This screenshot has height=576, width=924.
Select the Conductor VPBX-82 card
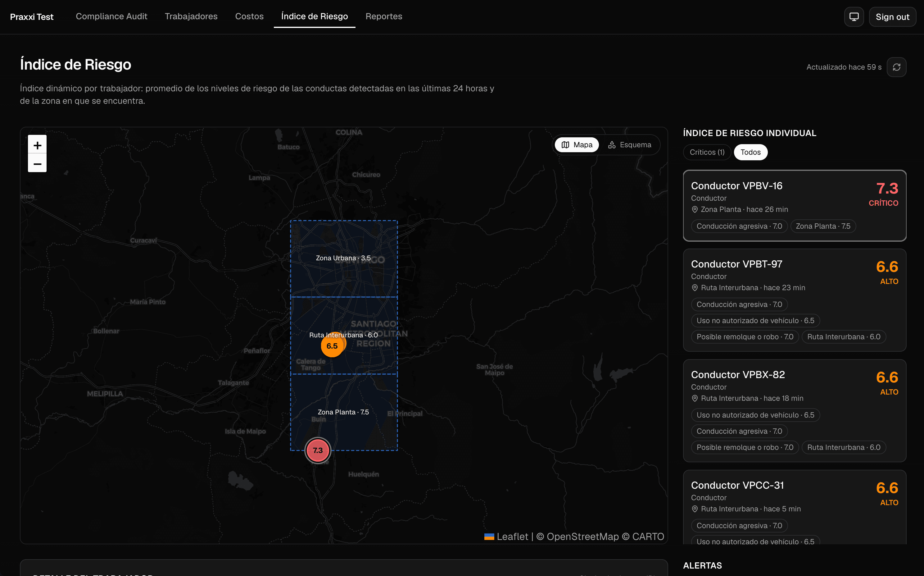(795, 411)
